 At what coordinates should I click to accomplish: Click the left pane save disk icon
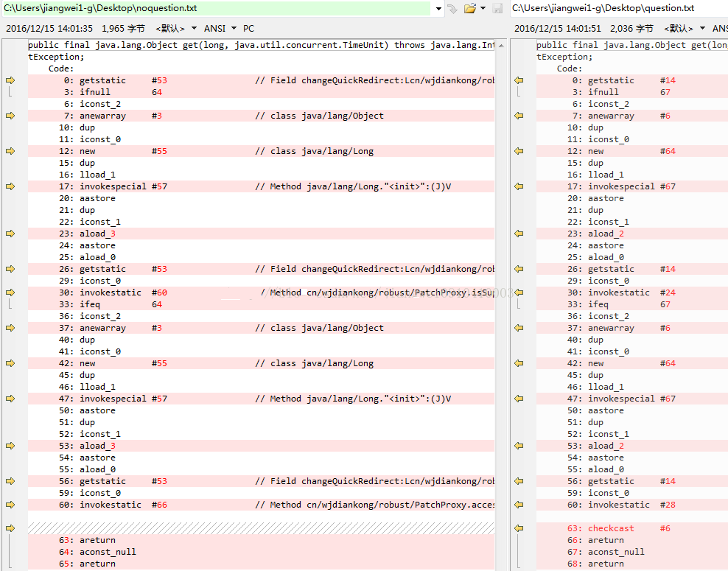pyautogui.click(x=497, y=8)
